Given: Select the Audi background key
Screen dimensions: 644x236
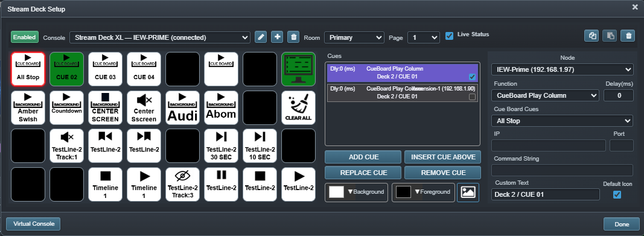Looking at the screenshot, I should [x=182, y=107].
